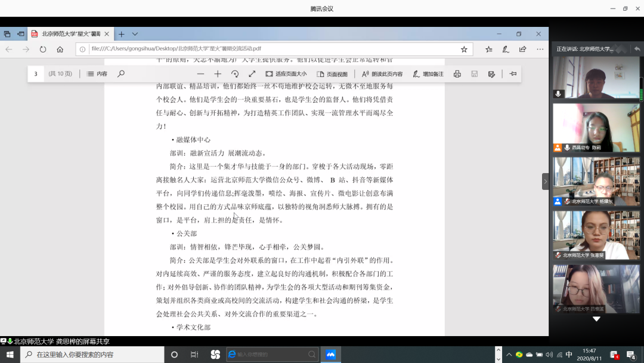The height and width of the screenshot is (363, 644).
Task: Collapse the participant video side panel
Action: click(x=545, y=181)
